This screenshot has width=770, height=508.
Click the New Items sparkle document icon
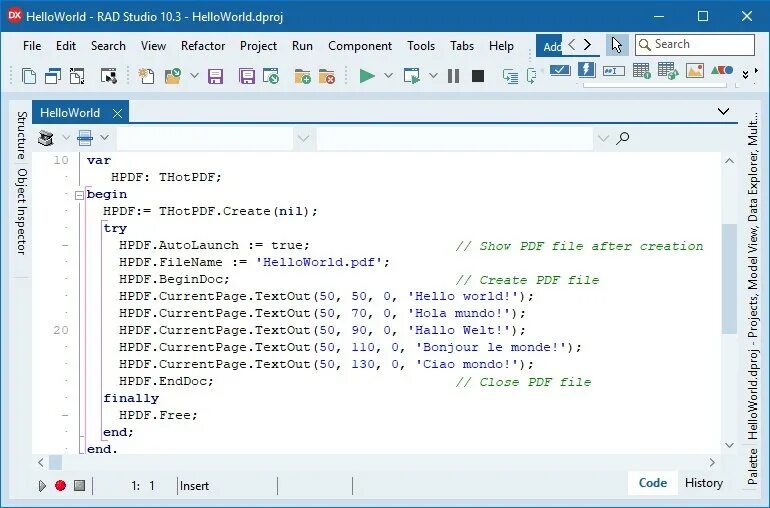(146, 76)
